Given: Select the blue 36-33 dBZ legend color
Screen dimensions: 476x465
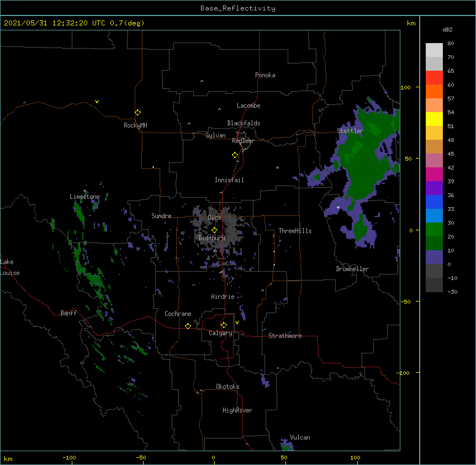Looking at the screenshot, I should (434, 202).
